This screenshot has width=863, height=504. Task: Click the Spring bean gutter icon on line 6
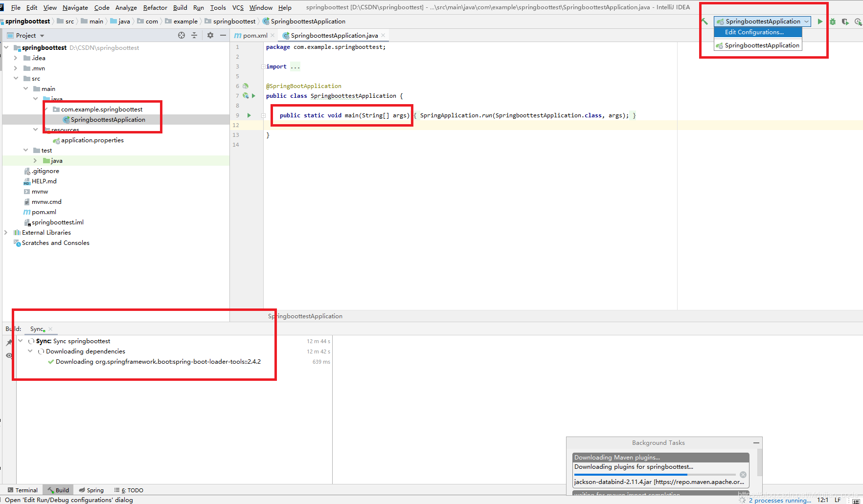coord(246,86)
